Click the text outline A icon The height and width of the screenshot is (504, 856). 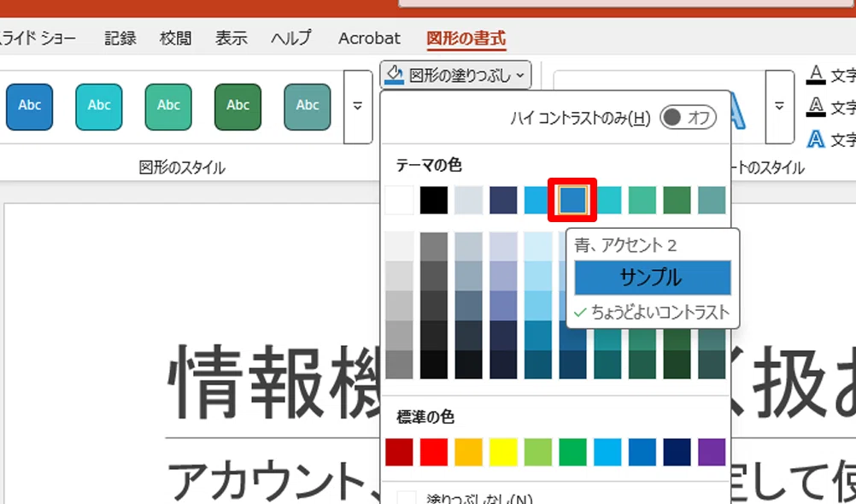click(816, 107)
